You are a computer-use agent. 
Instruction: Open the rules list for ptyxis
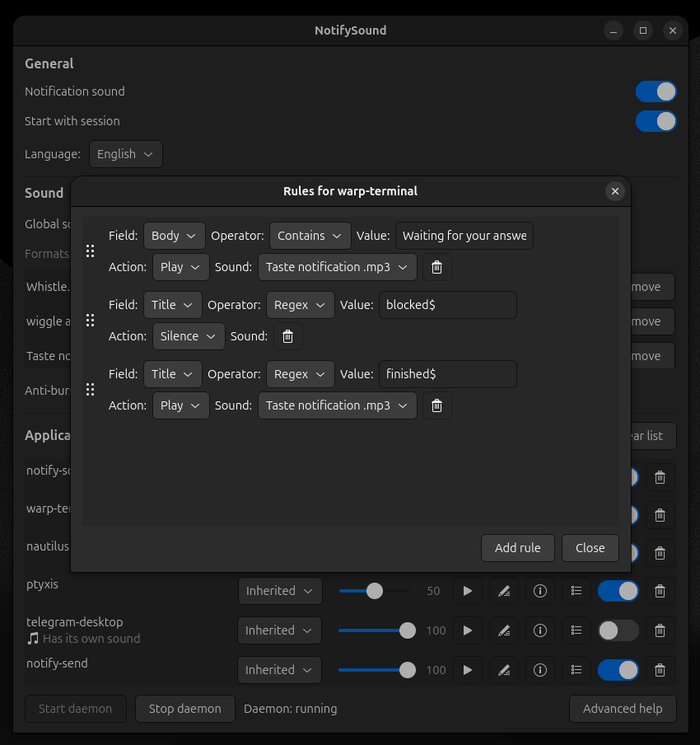pos(576,591)
